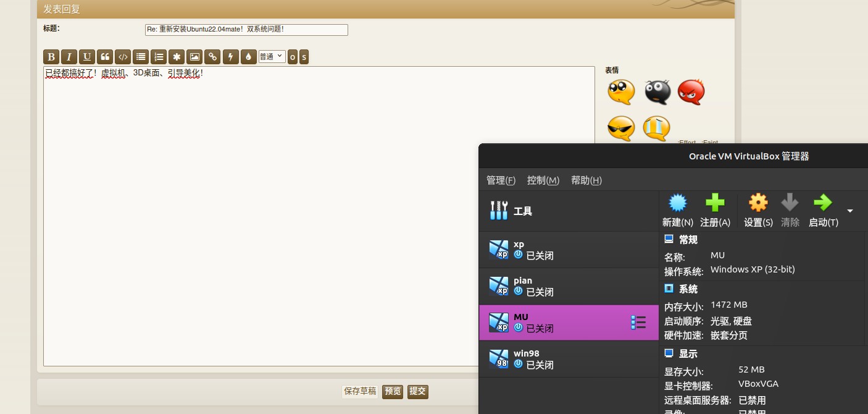Insert the wide-eyed yellow smiley
The height and width of the screenshot is (414, 868).
pyautogui.click(x=621, y=92)
